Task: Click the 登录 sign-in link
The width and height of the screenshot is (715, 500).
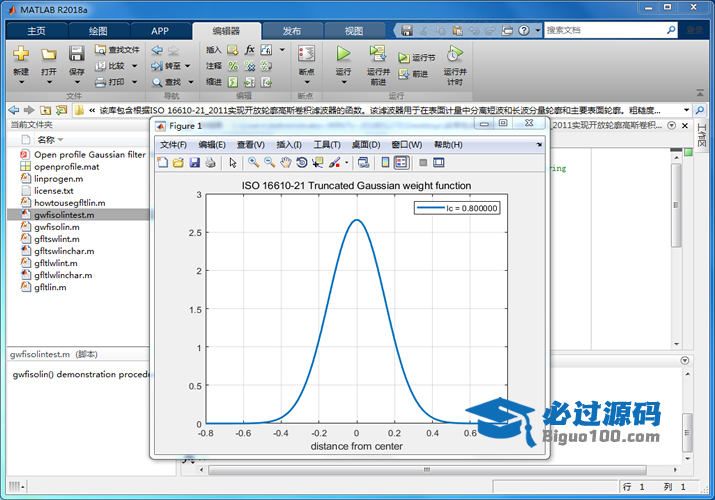Action: click(x=694, y=31)
